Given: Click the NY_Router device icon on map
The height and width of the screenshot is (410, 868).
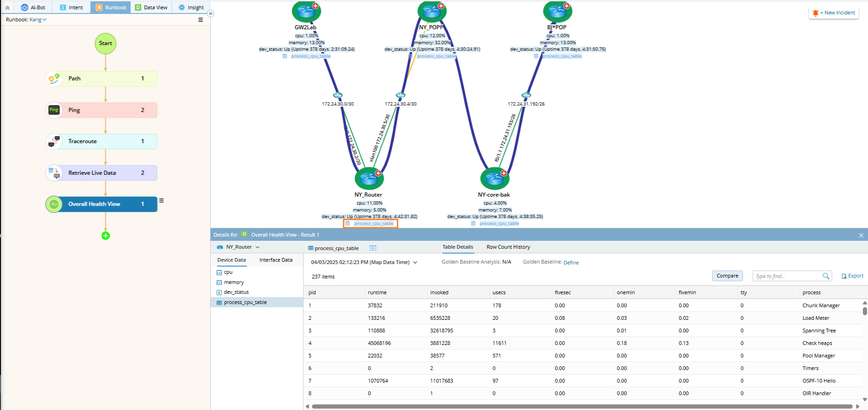Looking at the screenshot, I should [369, 179].
